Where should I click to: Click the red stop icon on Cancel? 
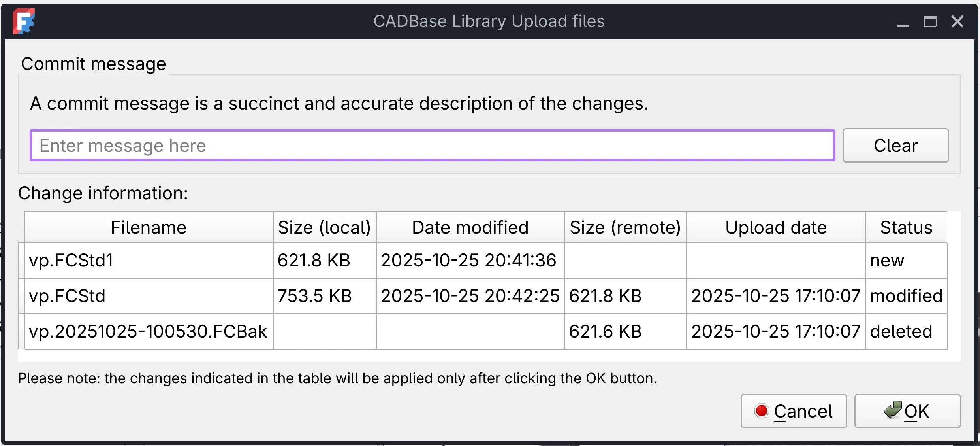pyautogui.click(x=762, y=411)
